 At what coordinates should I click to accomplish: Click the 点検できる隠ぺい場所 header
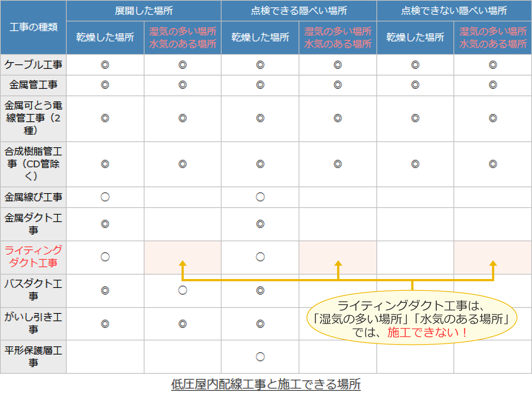(299, 11)
